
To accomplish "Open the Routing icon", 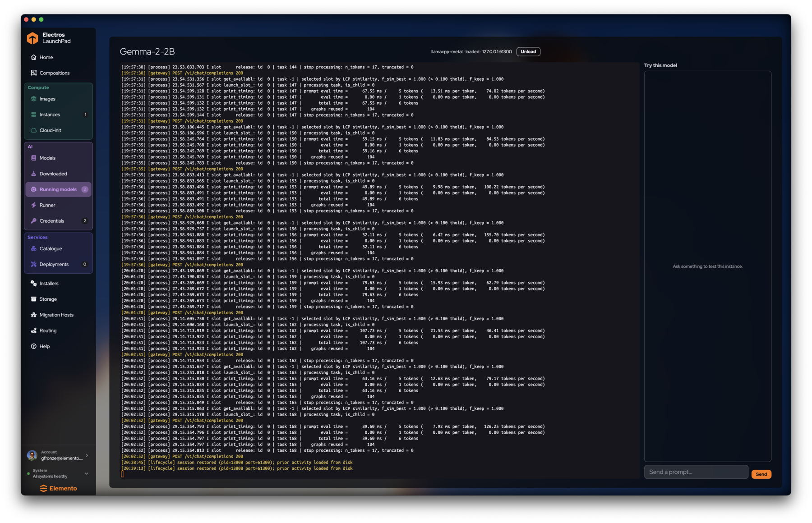I will tap(33, 330).
